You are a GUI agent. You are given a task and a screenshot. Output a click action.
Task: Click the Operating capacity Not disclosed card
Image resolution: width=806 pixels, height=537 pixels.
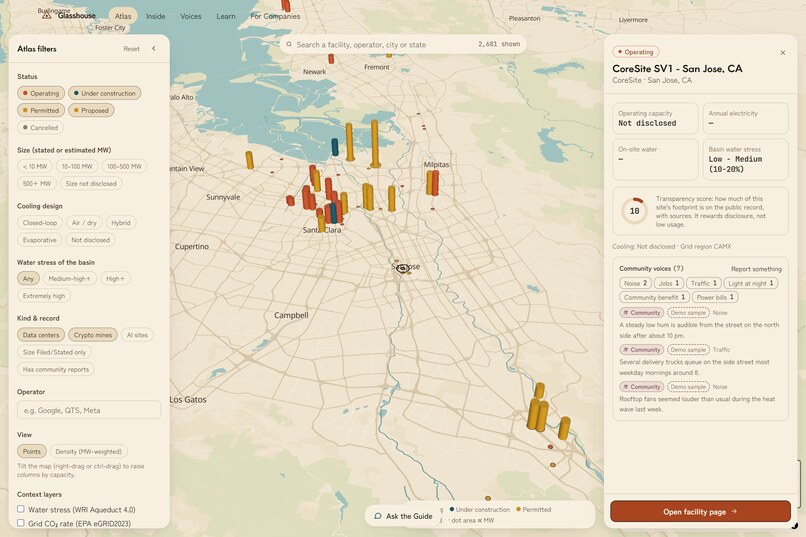tap(655, 118)
